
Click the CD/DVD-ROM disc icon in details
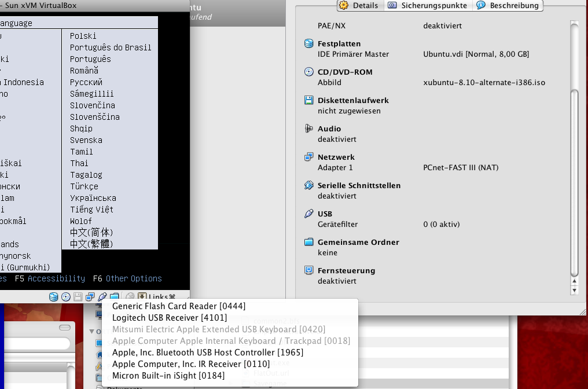point(308,72)
